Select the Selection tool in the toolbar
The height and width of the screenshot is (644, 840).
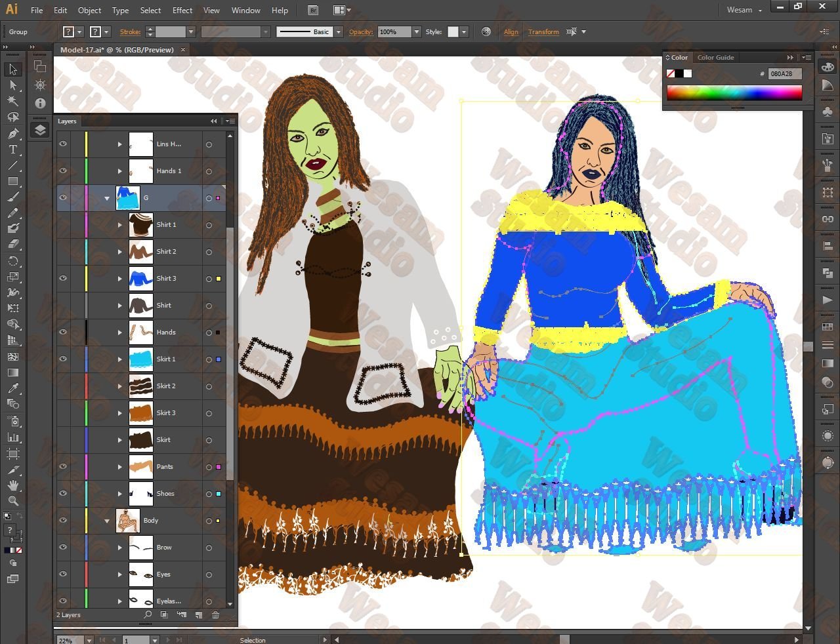click(x=13, y=70)
